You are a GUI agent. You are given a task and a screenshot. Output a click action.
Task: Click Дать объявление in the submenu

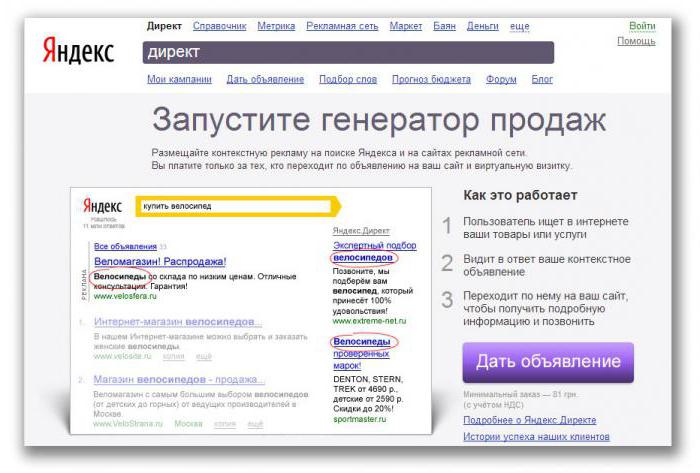point(265,79)
